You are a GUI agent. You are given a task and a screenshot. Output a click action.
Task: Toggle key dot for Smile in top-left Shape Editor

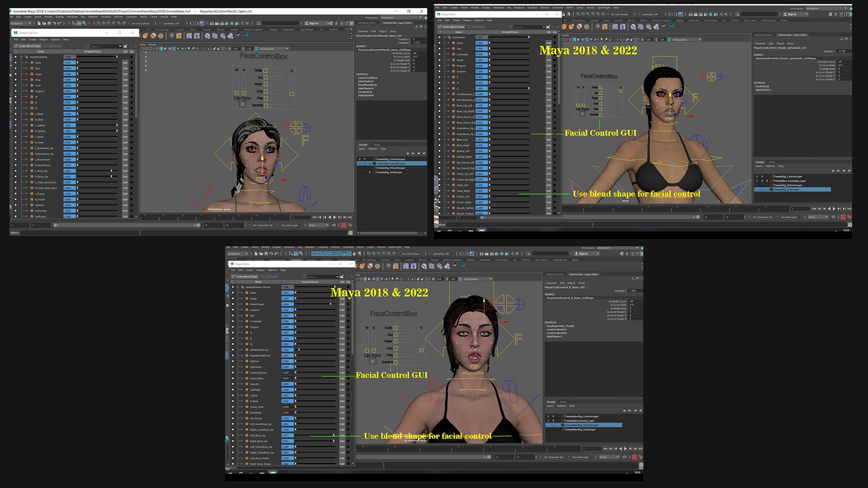(132, 63)
